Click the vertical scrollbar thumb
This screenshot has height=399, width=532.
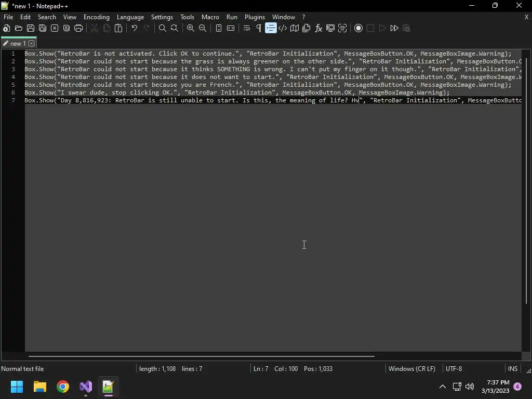click(527, 181)
